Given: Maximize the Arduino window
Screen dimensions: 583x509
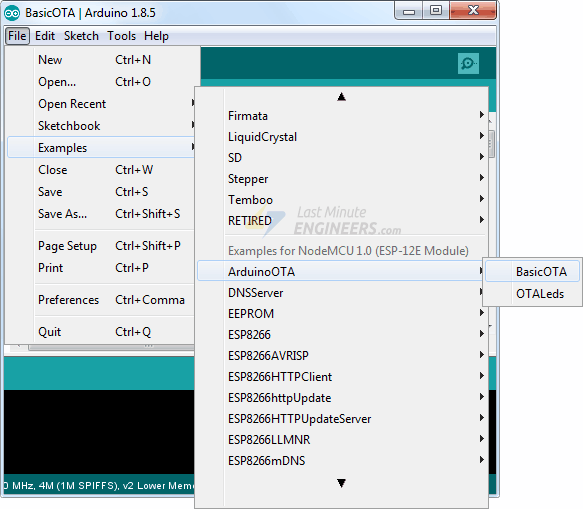Looking at the screenshot, I should [436, 11].
